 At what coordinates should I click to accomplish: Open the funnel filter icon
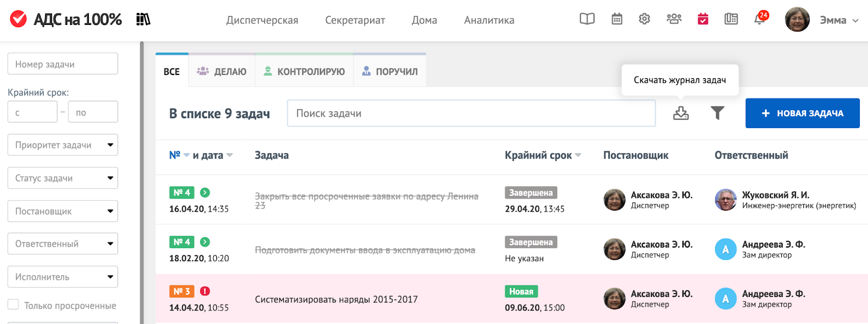tap(718, 113)
